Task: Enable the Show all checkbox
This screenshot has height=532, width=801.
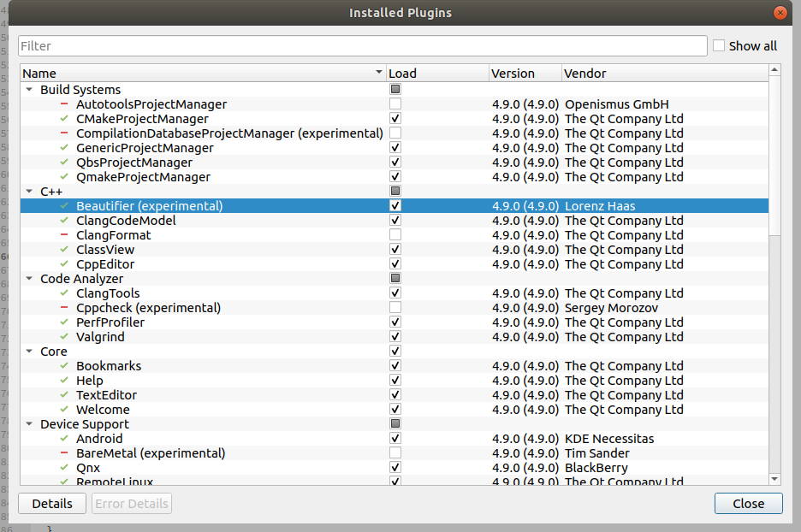Action: (x=718, y=45)
